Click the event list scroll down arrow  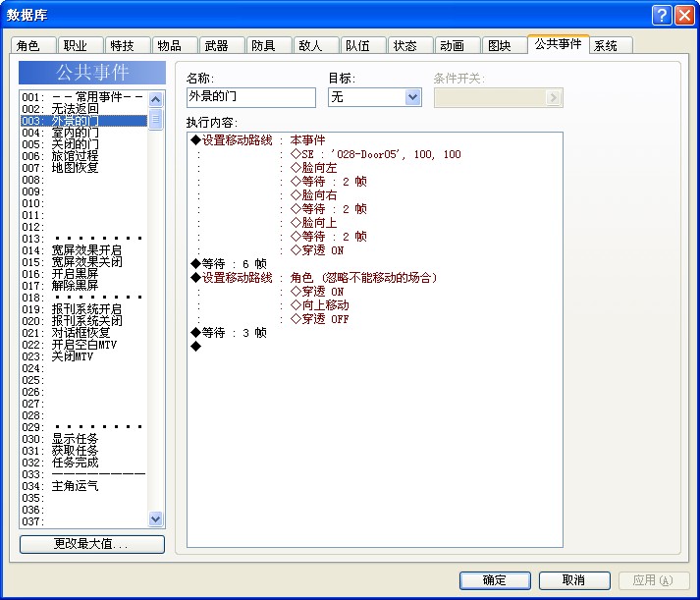point(155,518)
